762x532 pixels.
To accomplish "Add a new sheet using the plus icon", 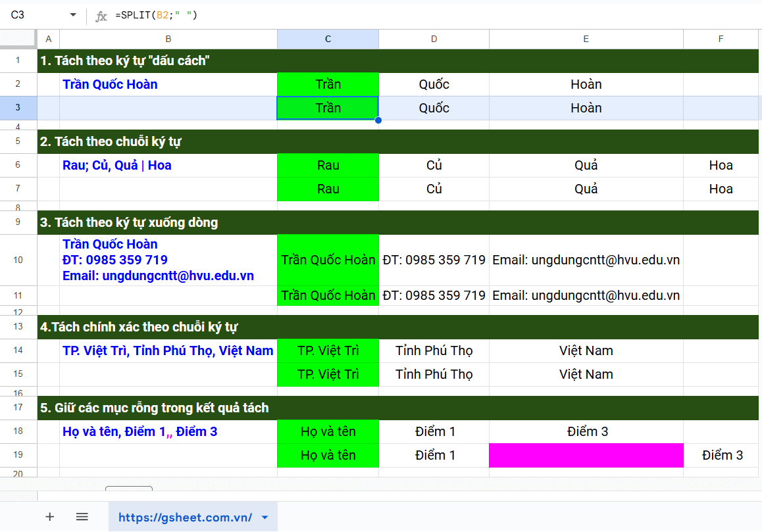I will (x=49, y=516).
